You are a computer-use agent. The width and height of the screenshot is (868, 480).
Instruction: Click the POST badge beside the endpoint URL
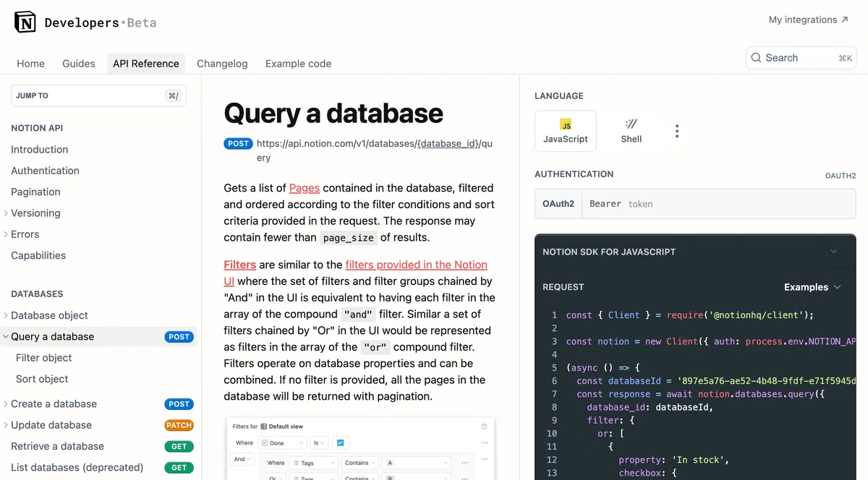click(x=238, y=143)
